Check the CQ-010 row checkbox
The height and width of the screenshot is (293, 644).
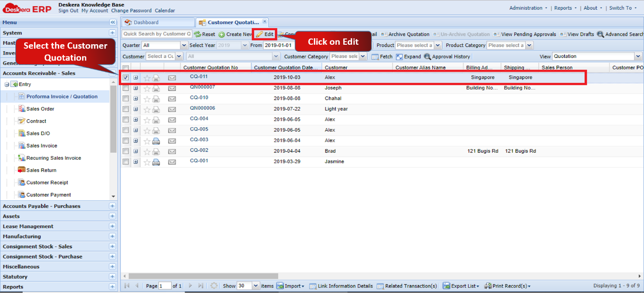(126, 99)
